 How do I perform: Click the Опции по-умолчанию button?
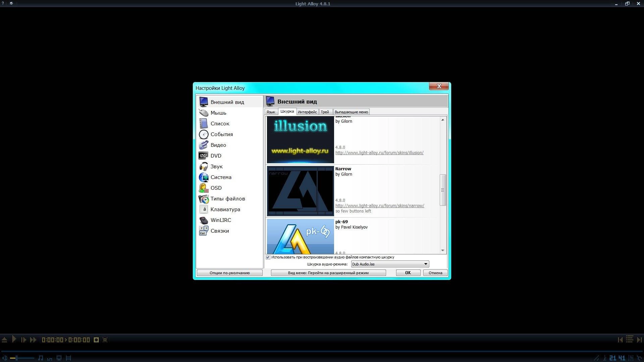coord(230,273)
